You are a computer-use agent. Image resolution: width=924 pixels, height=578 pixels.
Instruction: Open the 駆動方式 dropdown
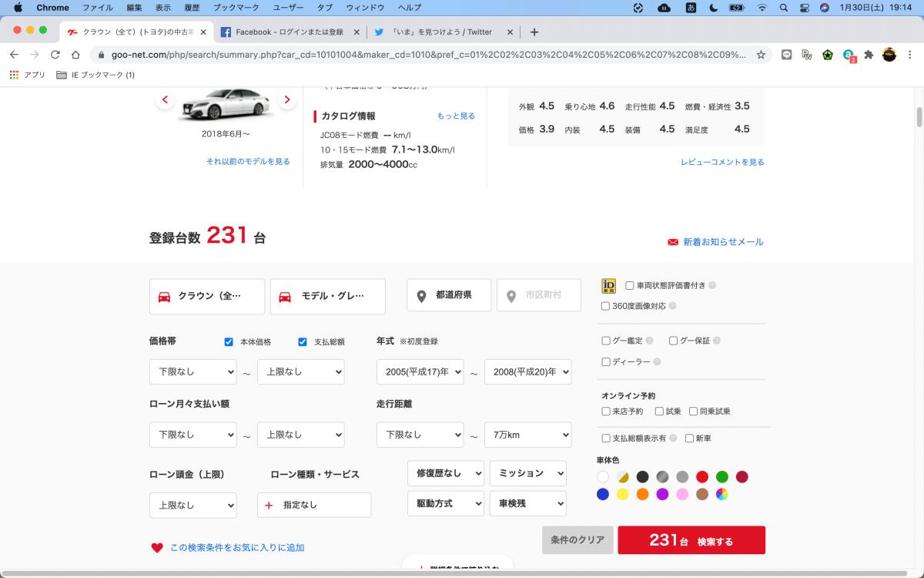point(446,504)
